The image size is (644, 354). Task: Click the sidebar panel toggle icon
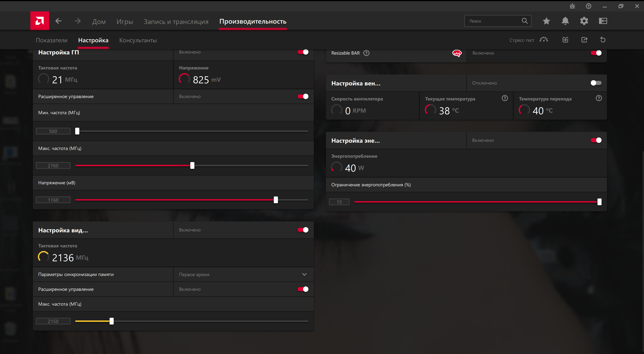(603, 21)
